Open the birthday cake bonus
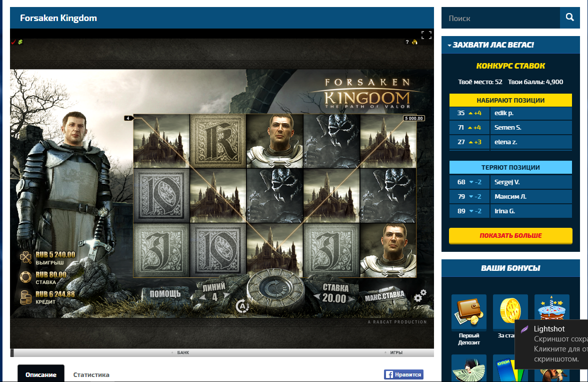This screenshot has width=588, height=382. tap(551, 308)
